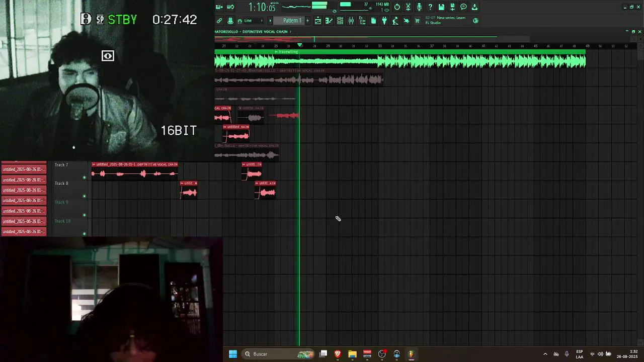
Task: Open the Windows Start button
Action: [233, 354]
